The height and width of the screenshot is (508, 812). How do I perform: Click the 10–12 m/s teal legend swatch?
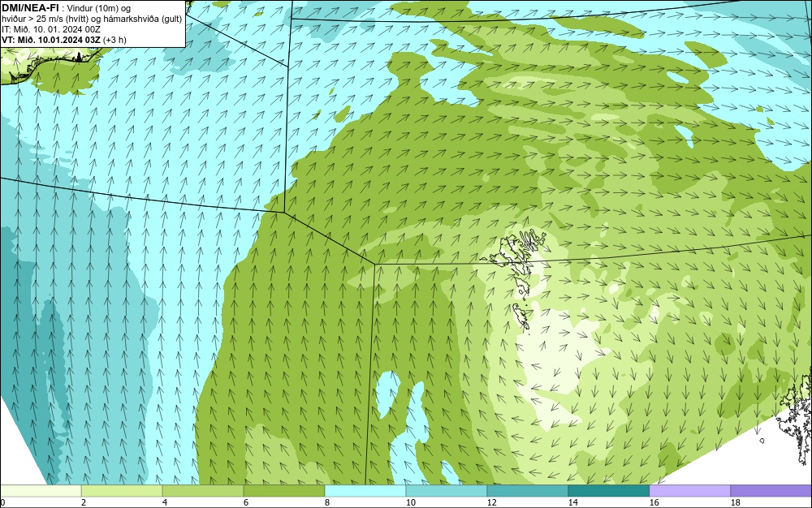pos(447,490)
